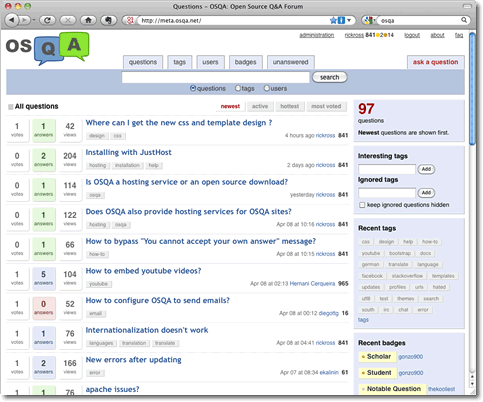This screenshot has width=483, height=402.
Task: Click the magnifier icon in browser search box
Action: pos(464,20)
